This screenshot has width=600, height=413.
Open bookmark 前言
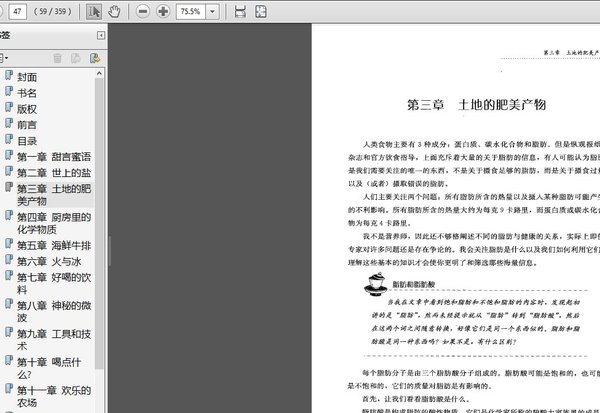pyautogui.click(x=27, y=125)
